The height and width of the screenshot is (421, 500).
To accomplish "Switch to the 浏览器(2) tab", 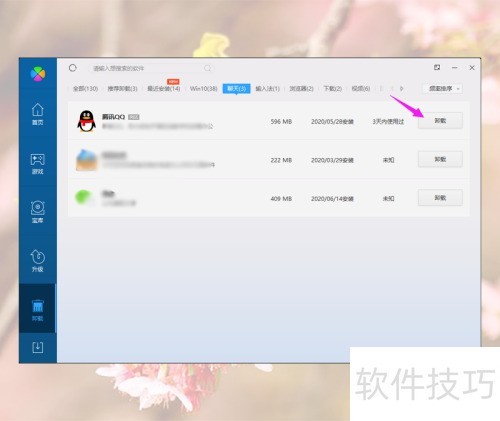I will [x=301, y=89].
